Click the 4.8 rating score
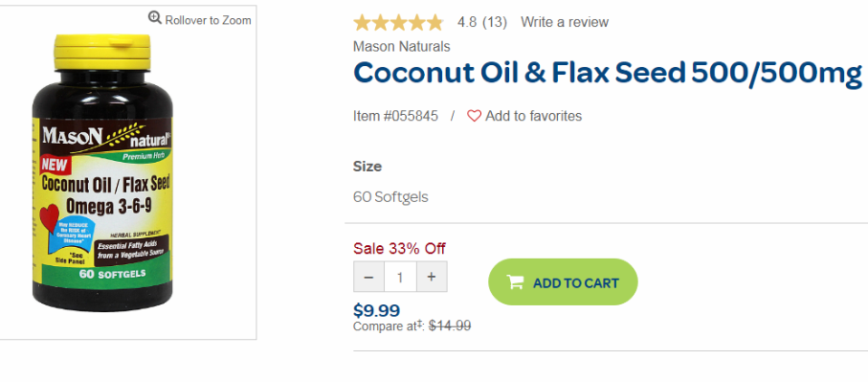Viewport: 868px width, 382px height. pyautogui.click(x=467, y=23)
